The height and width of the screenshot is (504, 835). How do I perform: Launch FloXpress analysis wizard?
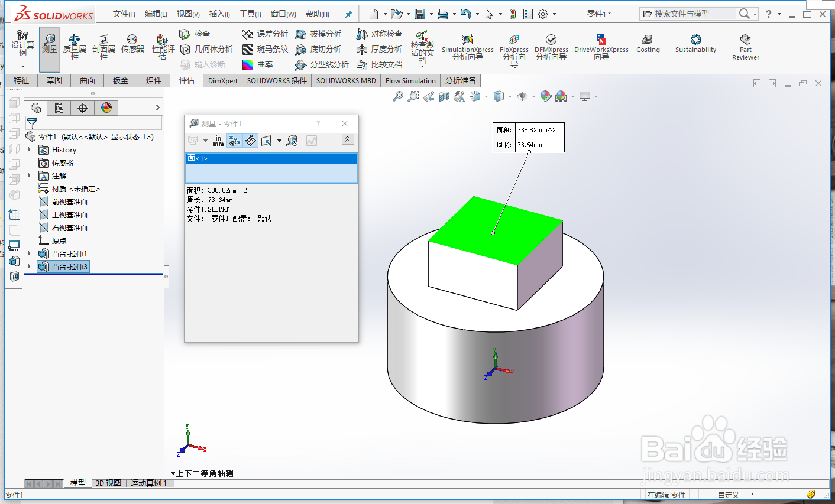coord(514,50)
